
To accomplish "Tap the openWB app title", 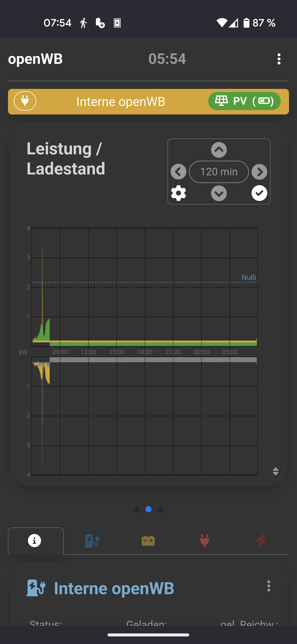I will [x=35, y=59].
